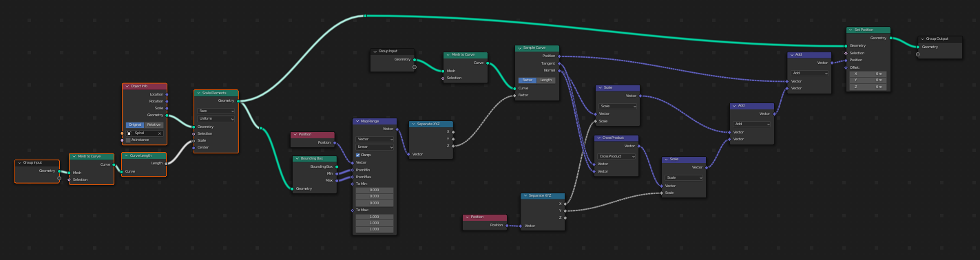Image resolution: width=980 pixels, height=260 pixels.
Task: Click Bounding Box Geometry input socket
Action: (x=293, y=188)
